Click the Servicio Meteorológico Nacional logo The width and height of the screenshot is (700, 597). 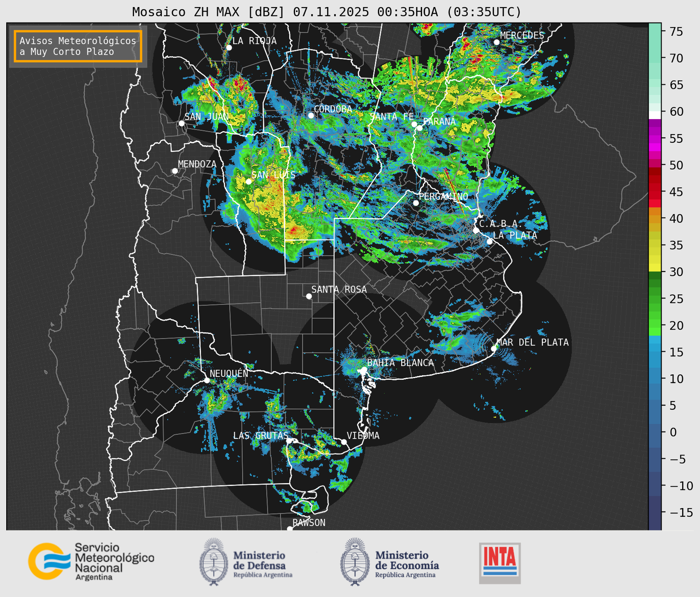tap(91, 561)
